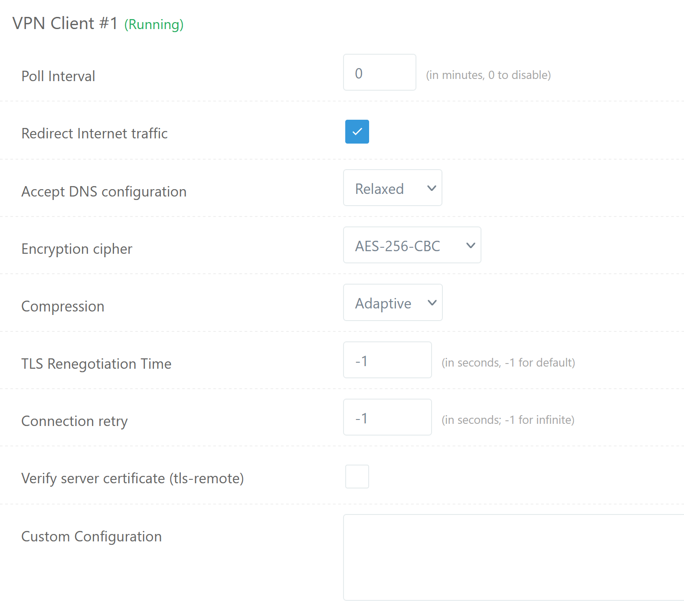The width and height of the screenshot is (684, 616).
Task: Click the Connection retry input box
Action: [x=387, y=417]
